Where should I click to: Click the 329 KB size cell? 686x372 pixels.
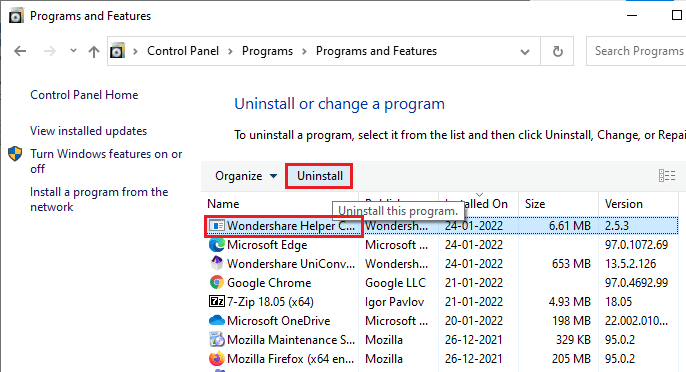tap(573, 340)
